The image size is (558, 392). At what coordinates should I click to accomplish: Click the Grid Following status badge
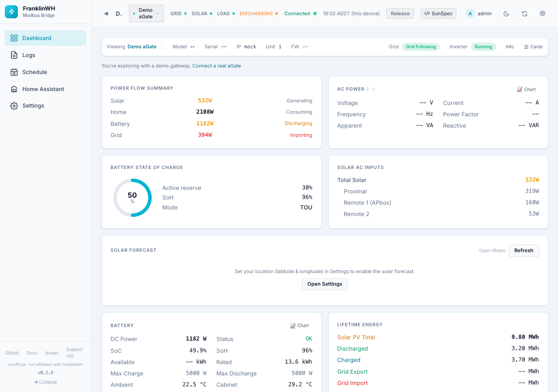[x=421, y=47]
